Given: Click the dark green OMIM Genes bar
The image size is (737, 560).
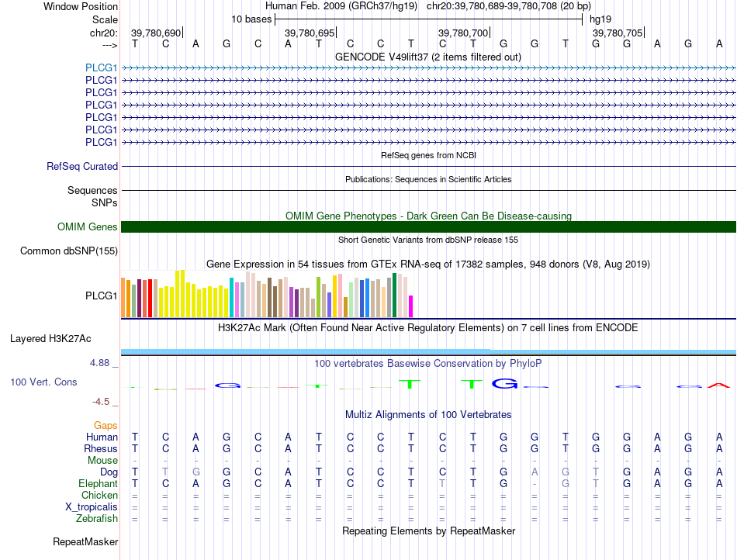Looking at the screenshot, I should [428, 226].
